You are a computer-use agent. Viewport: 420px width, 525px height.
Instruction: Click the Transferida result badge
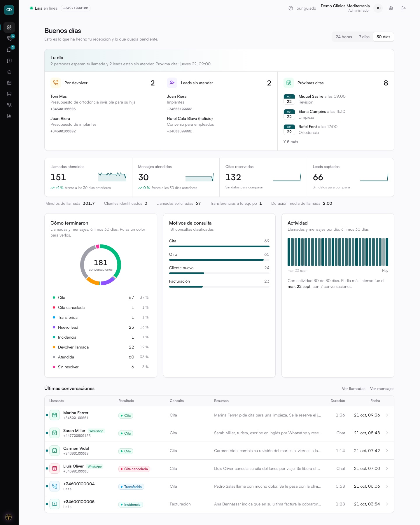pos(131,487)
